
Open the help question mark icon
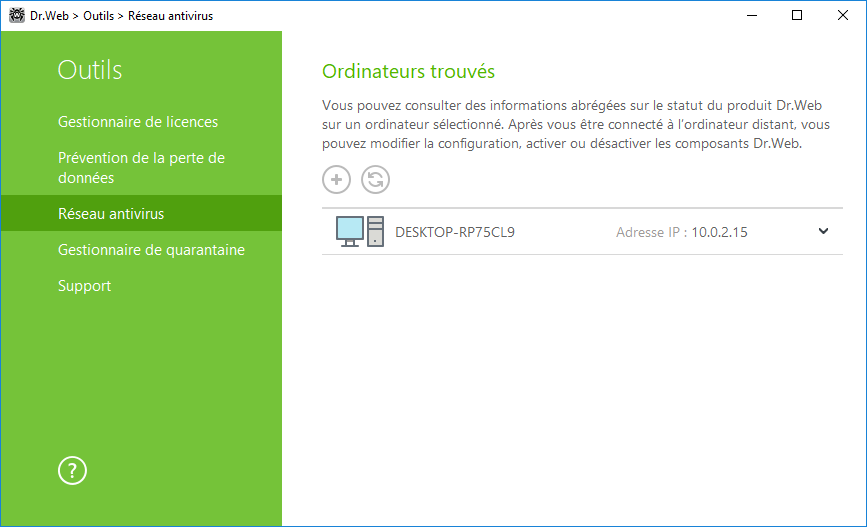coord(72,471)
